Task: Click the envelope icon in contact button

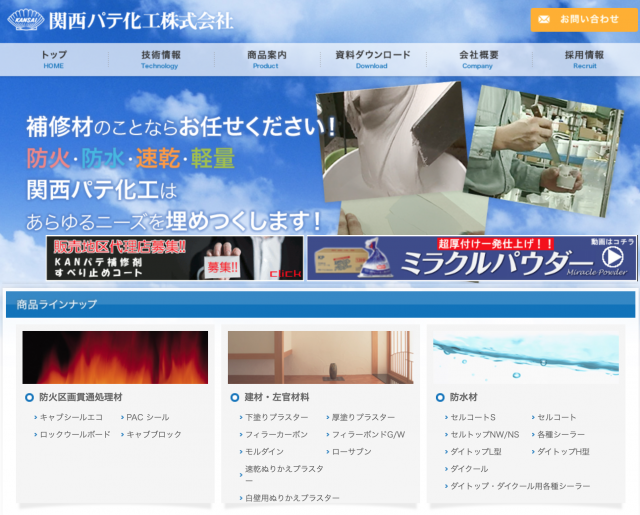Action: pyautogui.click(x=544, y=19)
